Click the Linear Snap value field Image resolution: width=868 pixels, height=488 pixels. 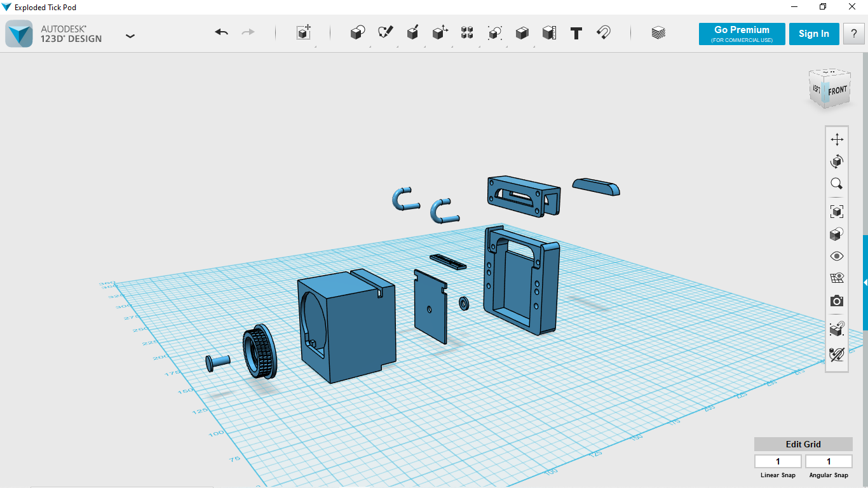click(778, 461)
